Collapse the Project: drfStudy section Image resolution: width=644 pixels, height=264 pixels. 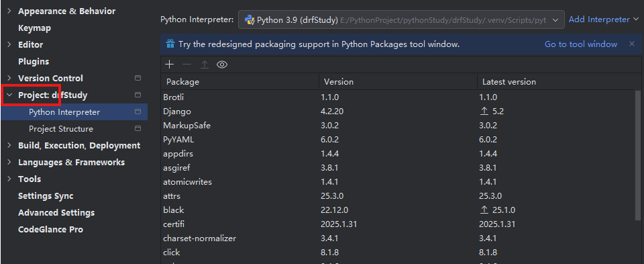tap(9, 95)
